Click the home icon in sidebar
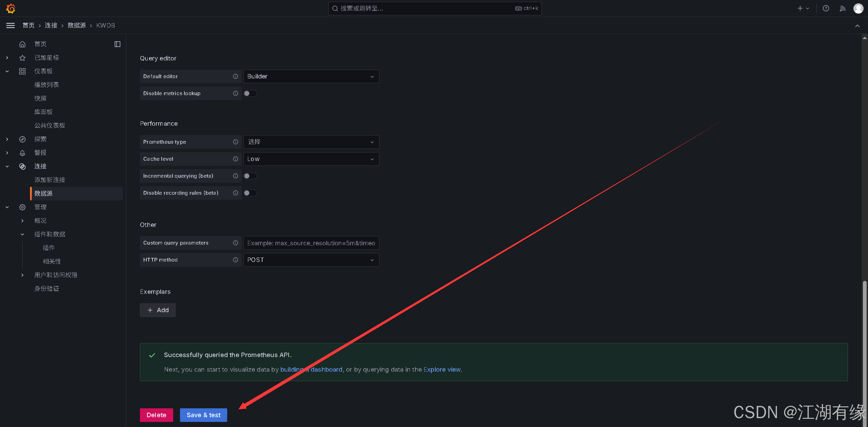The image size is (868, 427). [22, 44]
